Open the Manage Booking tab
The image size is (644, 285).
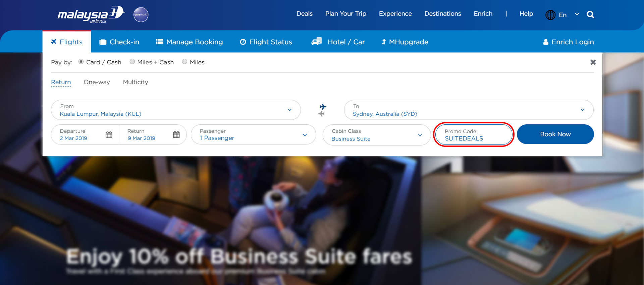[189, 42]
